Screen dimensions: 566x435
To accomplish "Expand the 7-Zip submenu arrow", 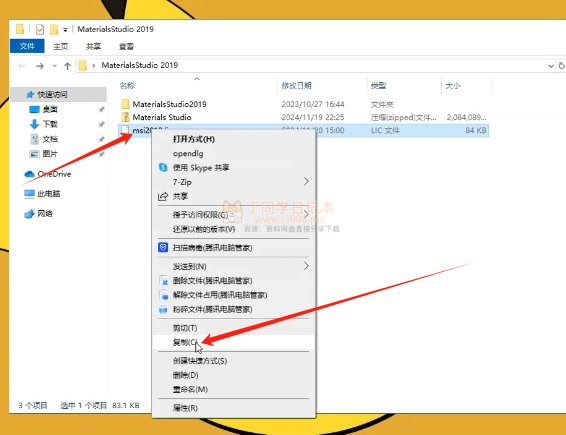I will pos(306,182).
